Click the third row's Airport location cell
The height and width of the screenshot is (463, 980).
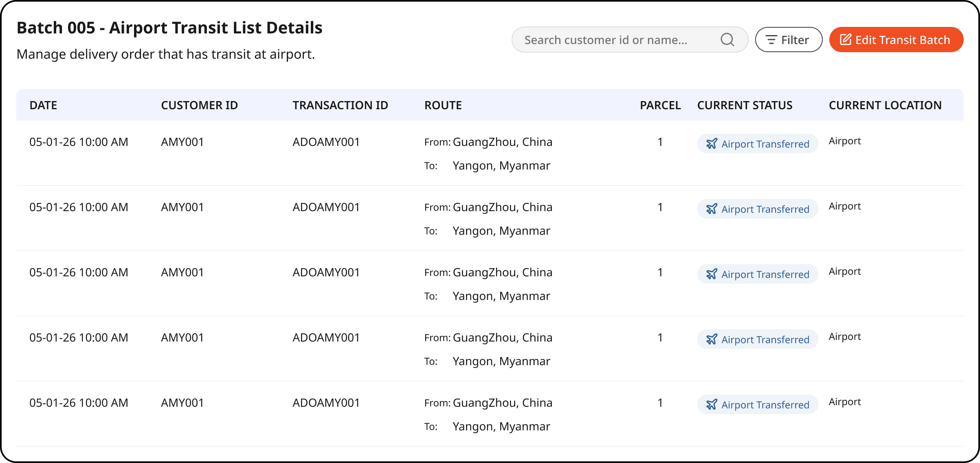pos(845,271)
